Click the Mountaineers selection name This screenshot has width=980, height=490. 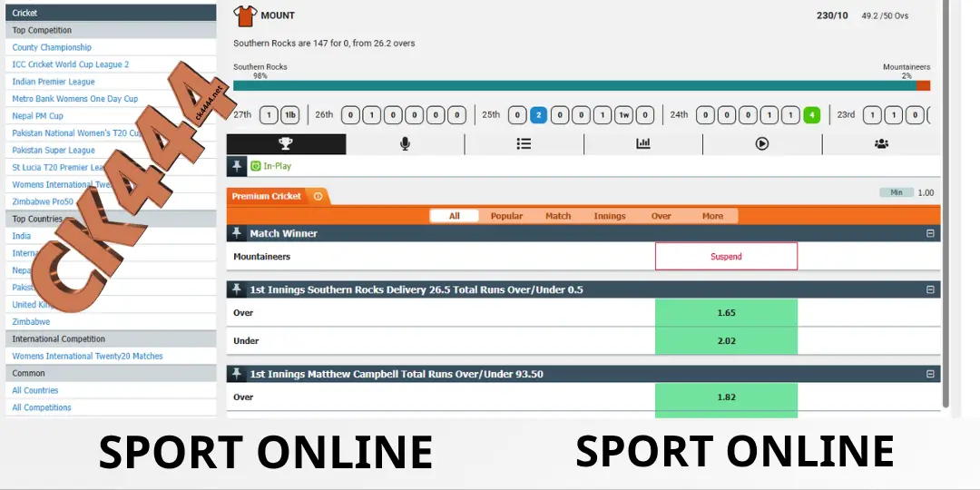point(261,256)
